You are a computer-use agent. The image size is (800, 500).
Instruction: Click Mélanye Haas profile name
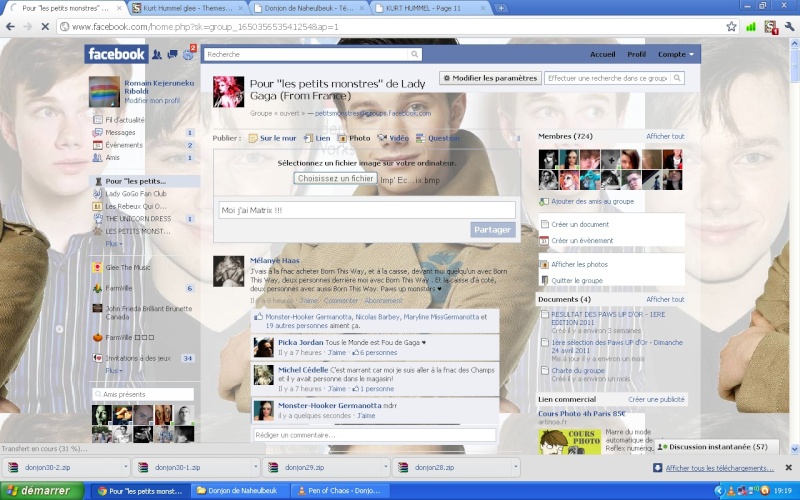pyautogui.click(x=274, y=260)
